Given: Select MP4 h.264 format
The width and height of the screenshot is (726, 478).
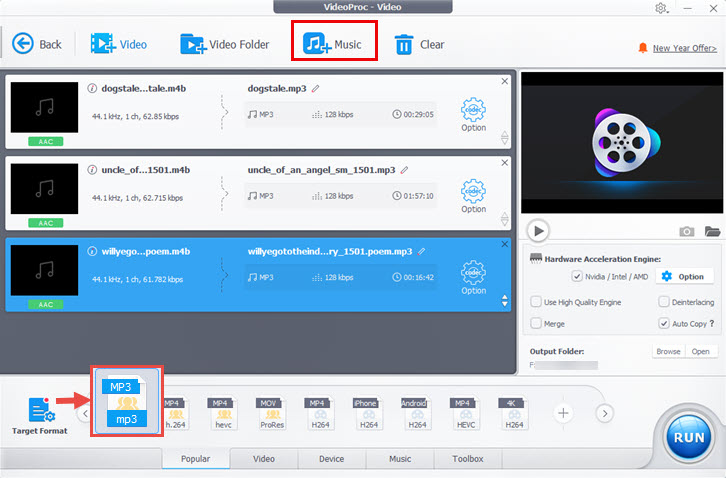Looking at the screenshot, I should click(175, 413).
